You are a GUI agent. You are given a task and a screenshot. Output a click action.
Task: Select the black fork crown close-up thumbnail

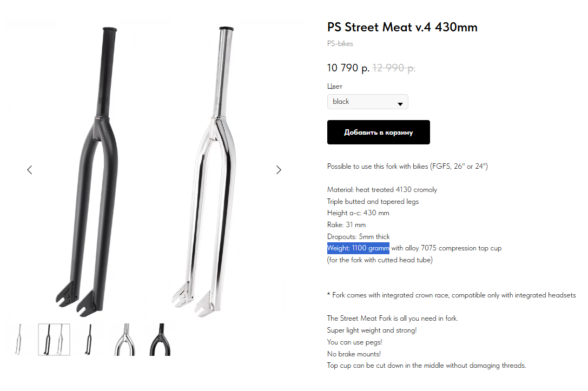click(157, 339)
